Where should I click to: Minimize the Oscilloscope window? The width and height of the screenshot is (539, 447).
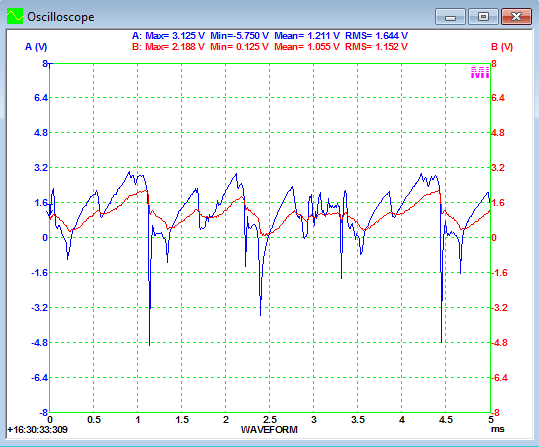[x=450, y=17]
